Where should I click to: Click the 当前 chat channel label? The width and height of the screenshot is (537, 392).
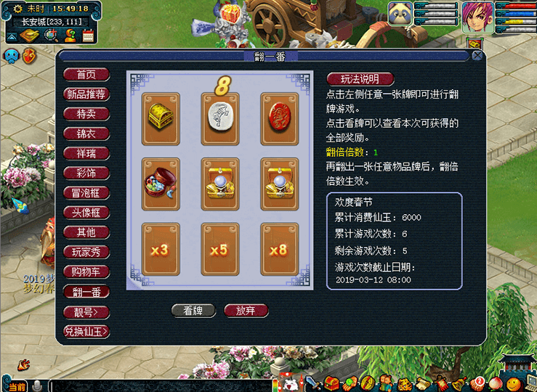17,386
